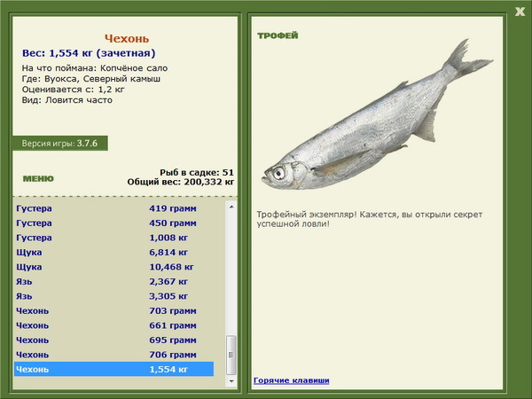The height and width of the screenshot is (399, 532).
Task: Open the Горячие клавиши link
Action: tap(292, 380)
